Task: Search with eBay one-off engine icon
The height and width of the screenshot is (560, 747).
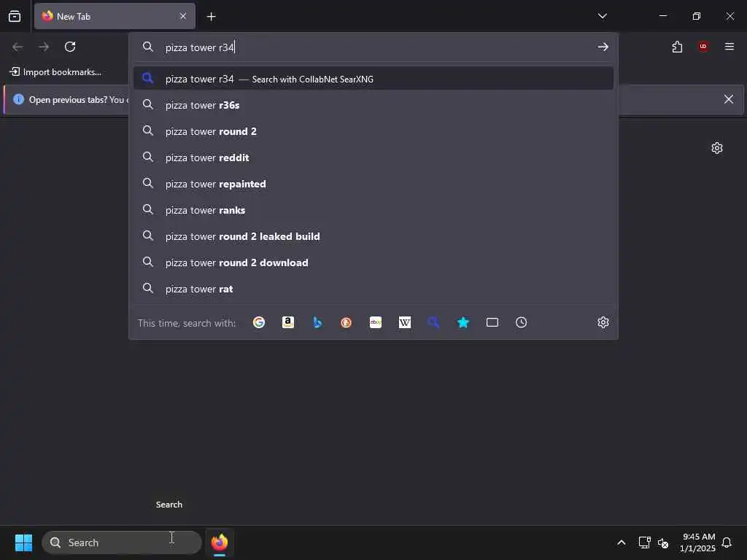Action: point(376,322)
